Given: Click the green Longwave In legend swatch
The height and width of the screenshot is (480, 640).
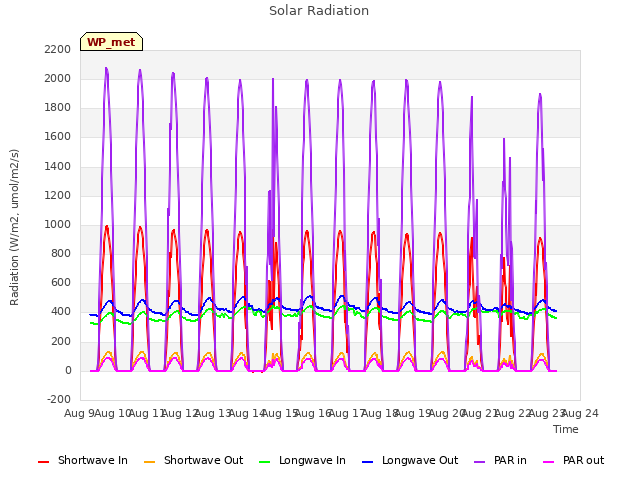Looking at the screenshot, I should pyautogui.click(x=265, y=462).
